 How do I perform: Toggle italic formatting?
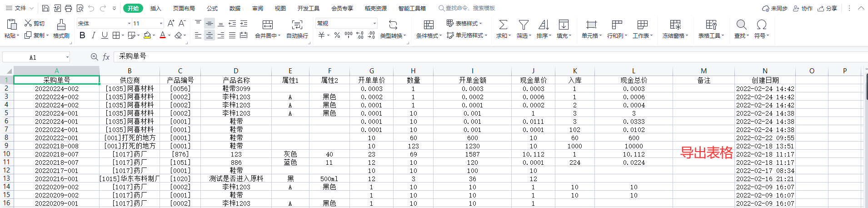point(94,35)
